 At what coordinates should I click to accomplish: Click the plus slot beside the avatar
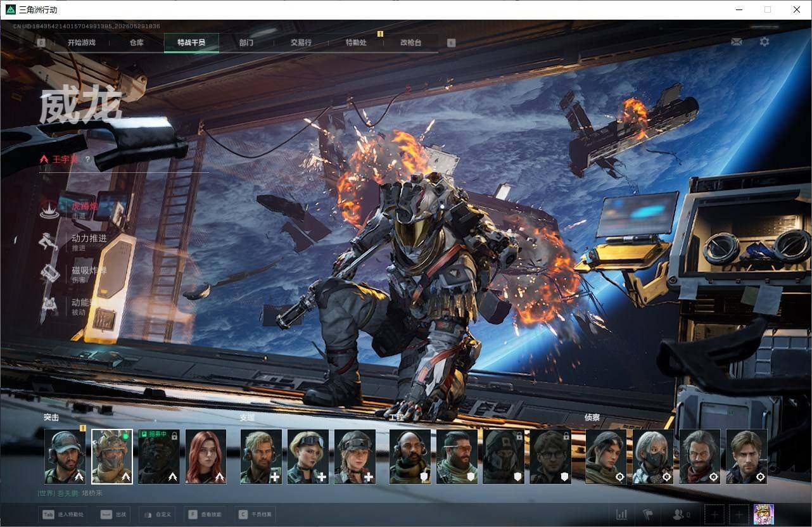[x=739, y=514]
